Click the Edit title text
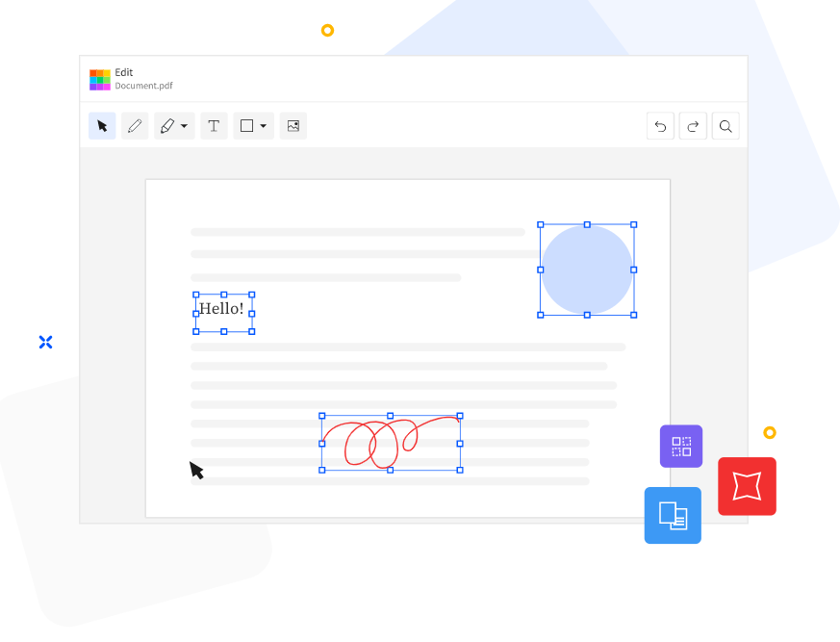The image size is (840, 642). 124,72
